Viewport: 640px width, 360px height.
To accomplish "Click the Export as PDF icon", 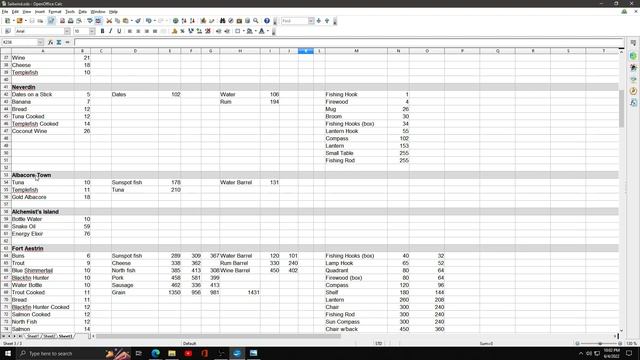I will 62,21.
